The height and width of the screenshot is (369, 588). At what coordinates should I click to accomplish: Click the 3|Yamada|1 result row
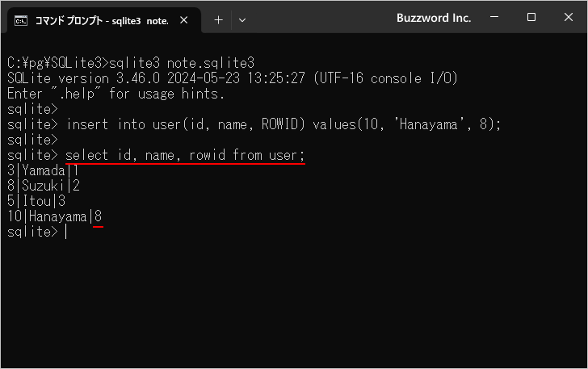(x=43, y=170)
